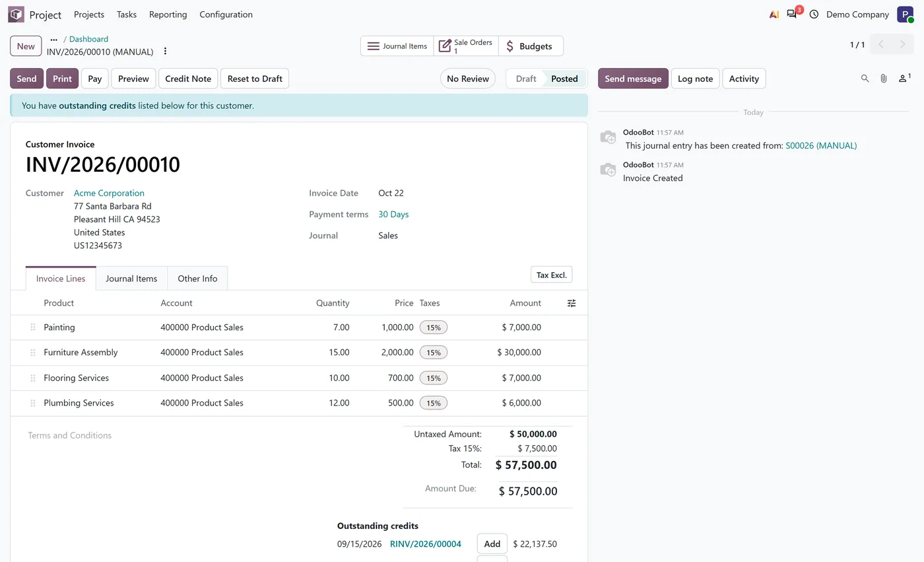
Task: Search the chatter messages
Action: tap(865, 79)
